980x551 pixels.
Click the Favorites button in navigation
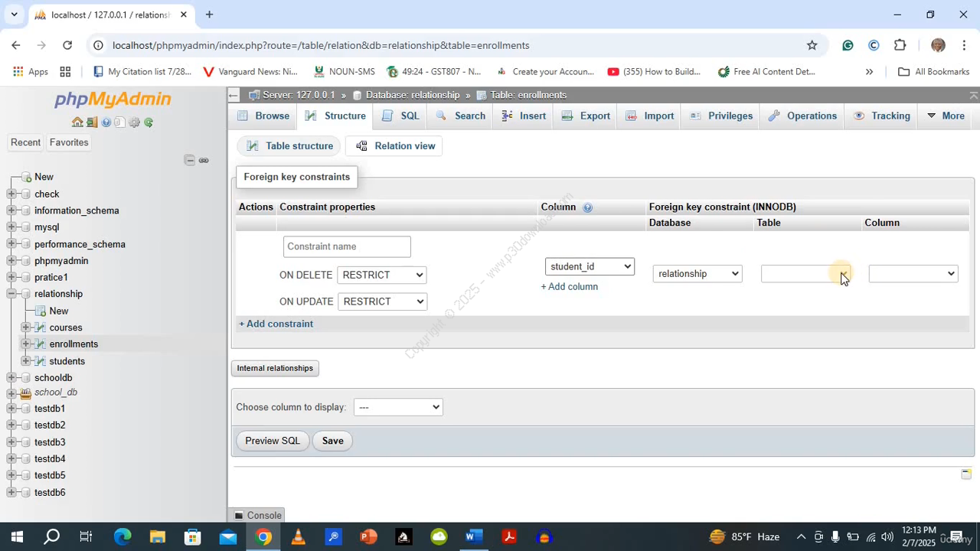[x=69, y=142]
